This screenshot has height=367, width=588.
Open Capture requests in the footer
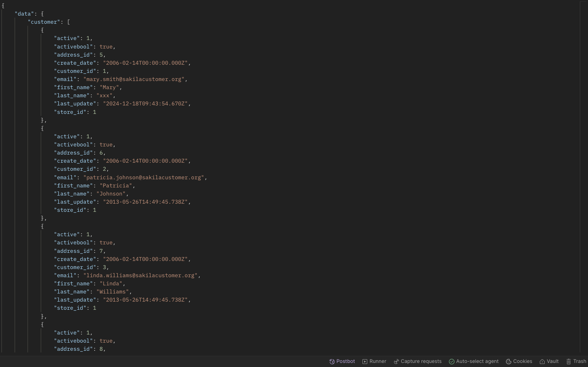418,361
